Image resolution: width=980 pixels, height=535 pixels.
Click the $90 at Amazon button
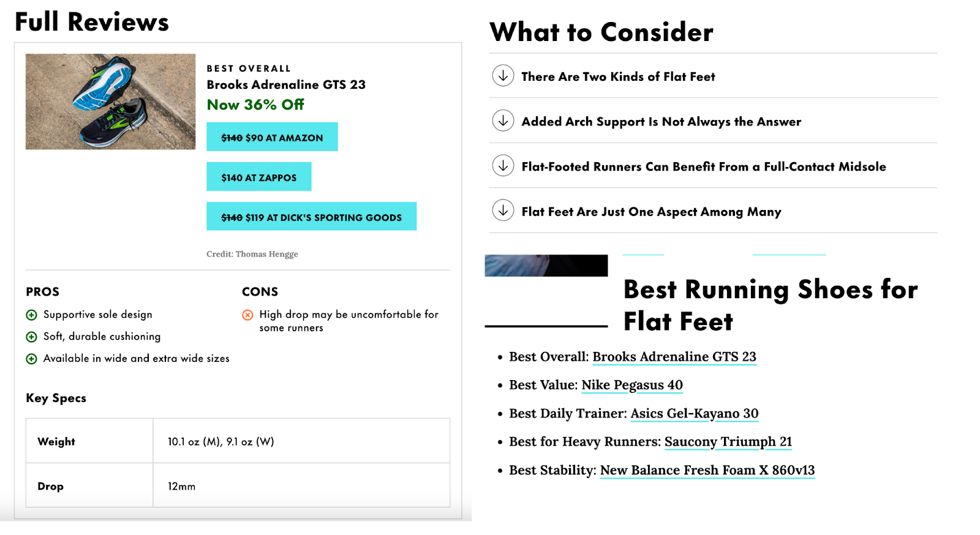click(x=272, y=137)
